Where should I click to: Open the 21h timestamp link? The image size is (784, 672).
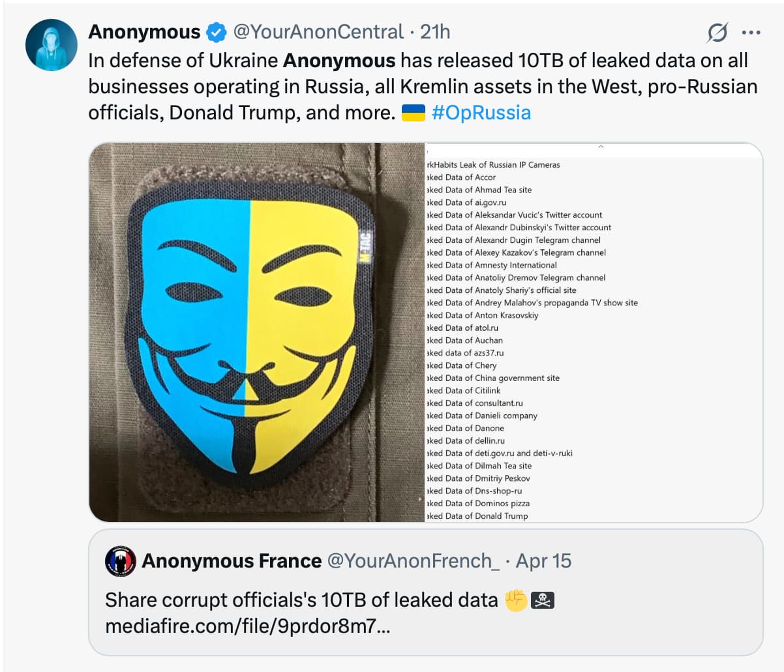pos(435,32)
